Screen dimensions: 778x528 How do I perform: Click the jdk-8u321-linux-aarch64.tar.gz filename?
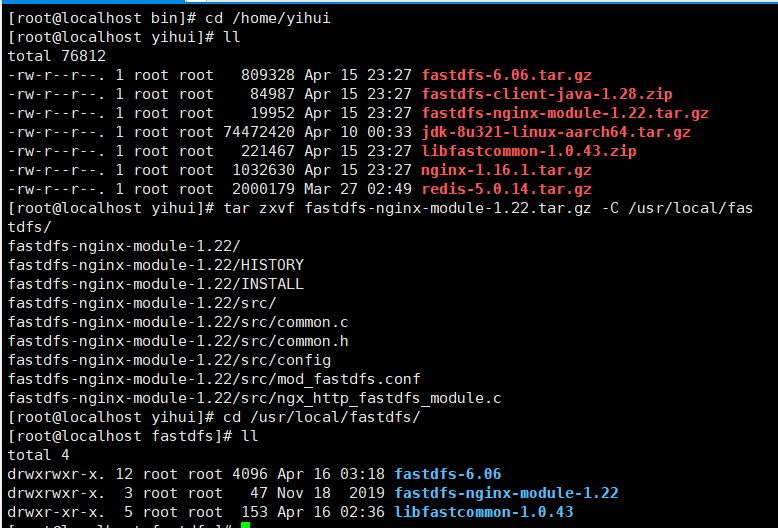pos(556,132)
